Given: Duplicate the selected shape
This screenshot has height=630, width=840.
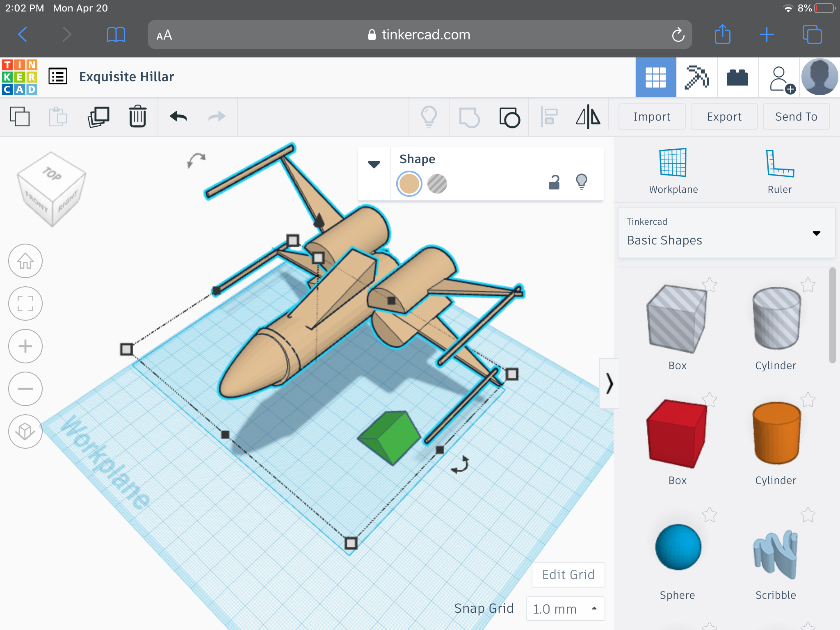Looking at the screenshot, I should (x=98, y=116).
